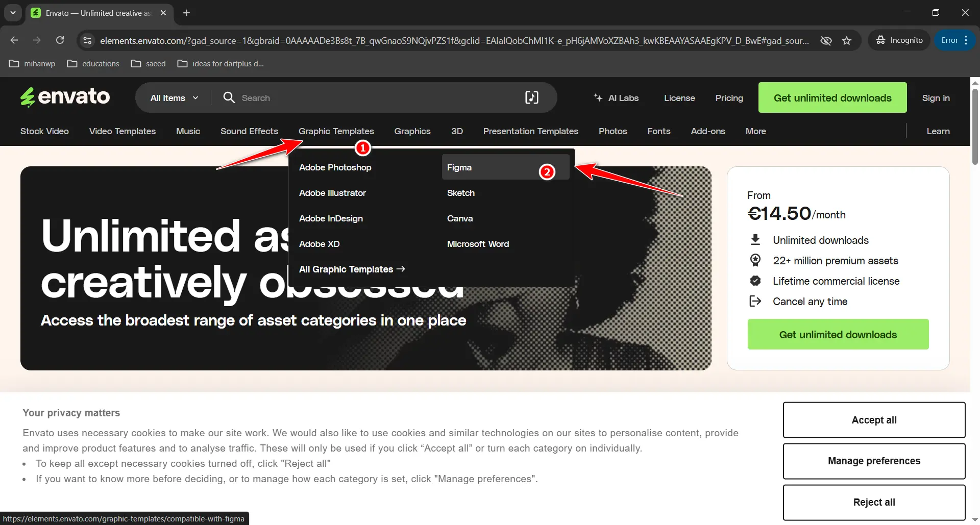Go back with browser back arrow
This screenshot has width=980, height=525.
point(14,40)
